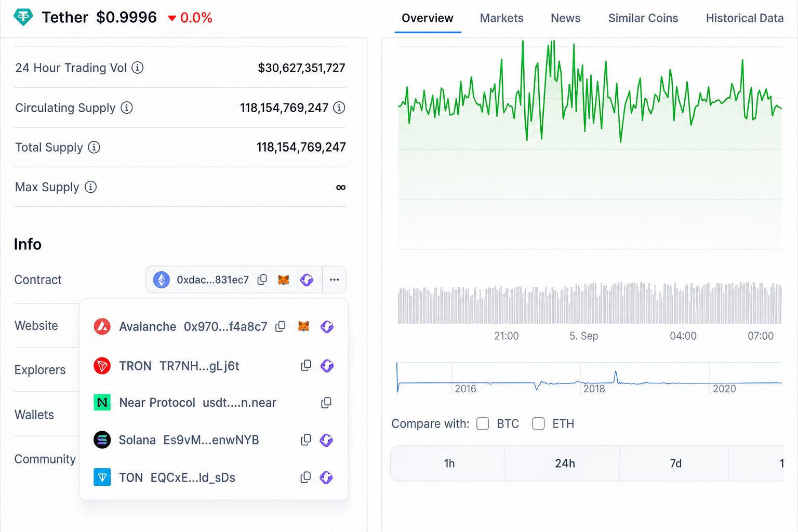Click Avalanche address 0x970...f4a8c7
Viewport: 798px width, 532px height.
tap(225, 326)
